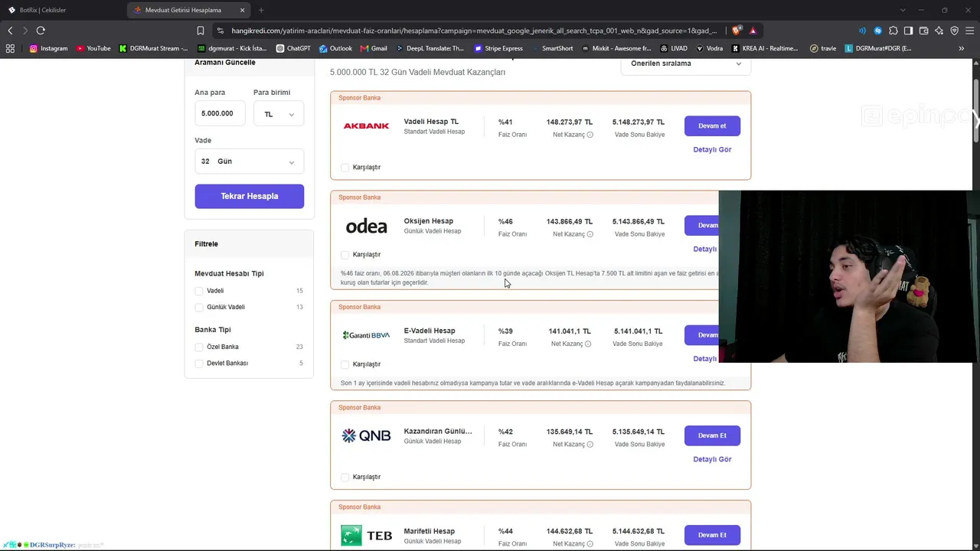Open Detaylı Gör for QNB
The width and height of the screenshot is (980, 551).
[x=712, y=459]
